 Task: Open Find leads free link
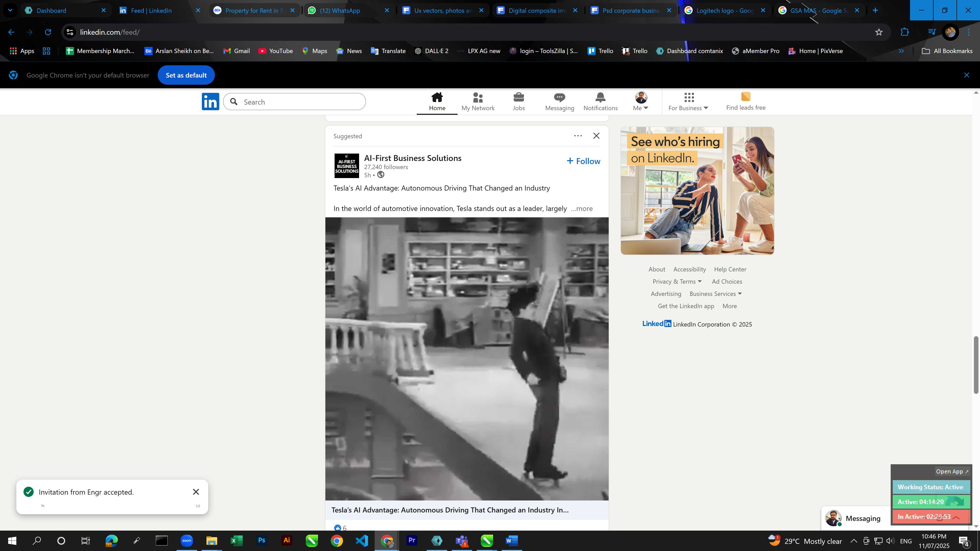click(745, 102)
